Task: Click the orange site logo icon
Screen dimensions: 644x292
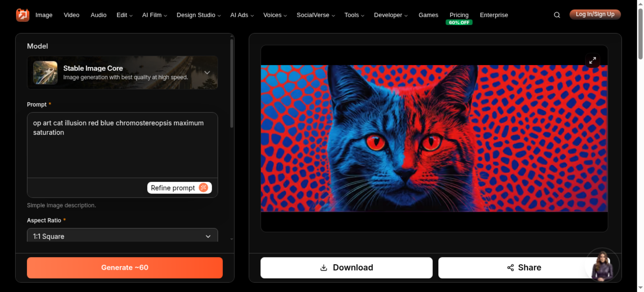Action: 23,15
